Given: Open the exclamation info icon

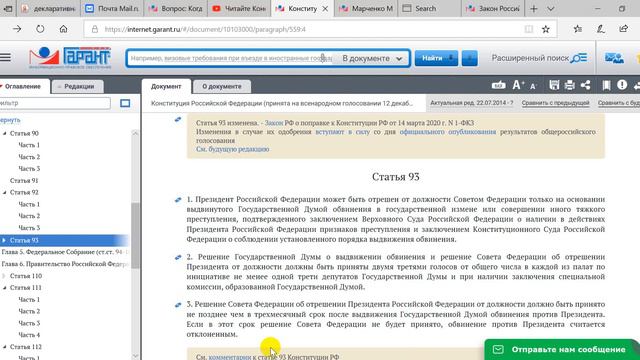Looking at the screenshot, I should coord(622,85).
